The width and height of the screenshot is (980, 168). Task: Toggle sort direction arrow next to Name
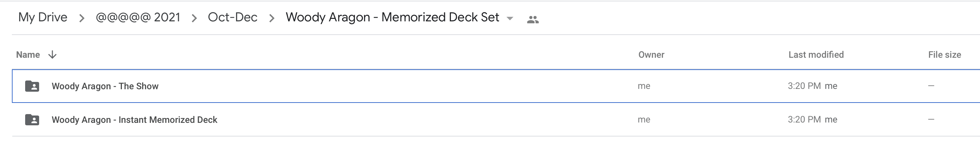click(52, 55)
